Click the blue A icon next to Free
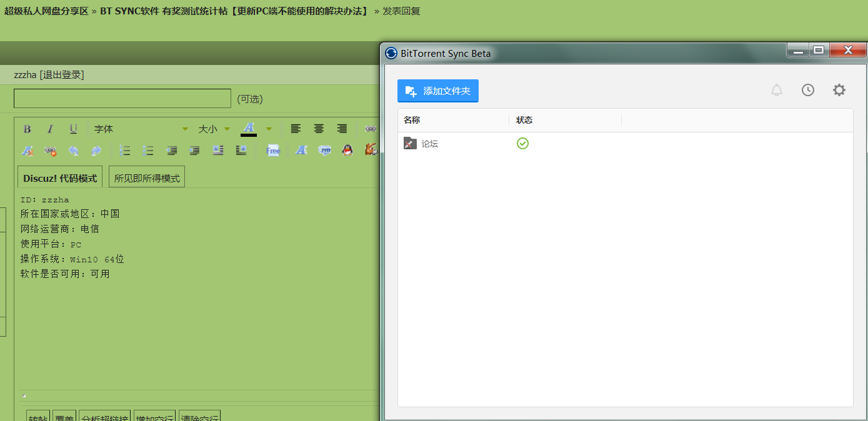The image size is (868, 421). pos(301,151)
